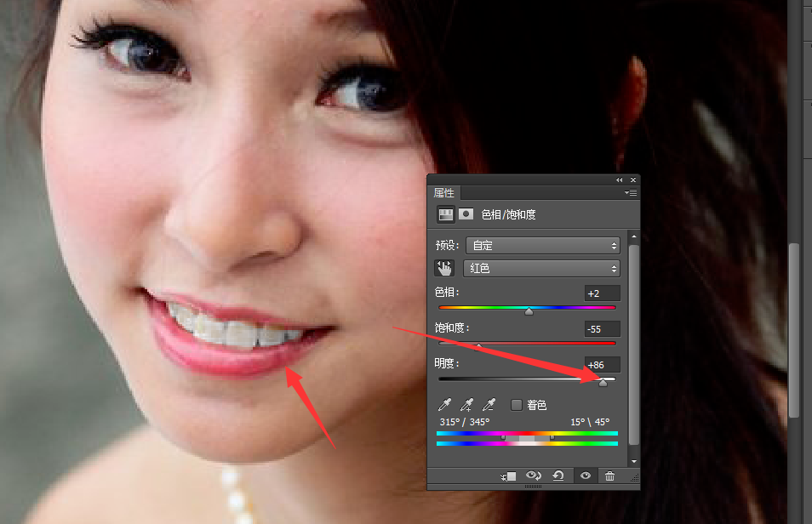Click the 色相/饱和度 panel title text

[x=508, y=214]
